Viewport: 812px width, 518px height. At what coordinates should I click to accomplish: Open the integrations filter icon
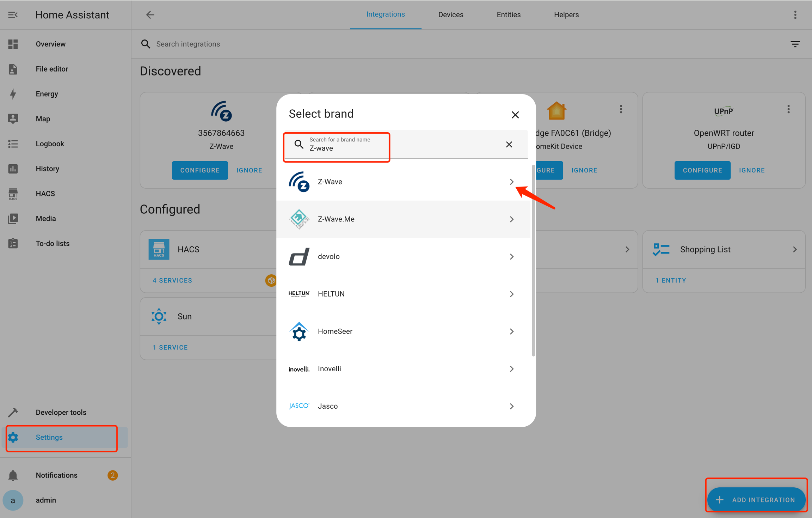[795, 44]
